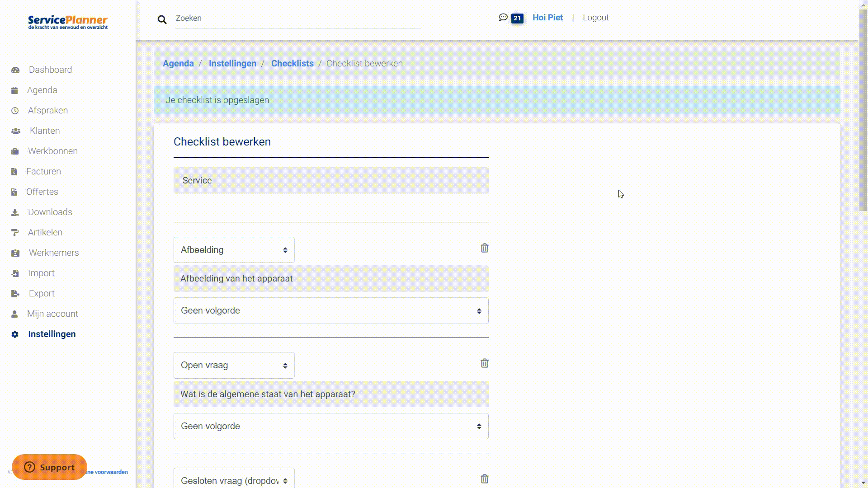This screenshot has width=868, height=488.
Task: Select the Klanten people icon
Action: point(16,131)
